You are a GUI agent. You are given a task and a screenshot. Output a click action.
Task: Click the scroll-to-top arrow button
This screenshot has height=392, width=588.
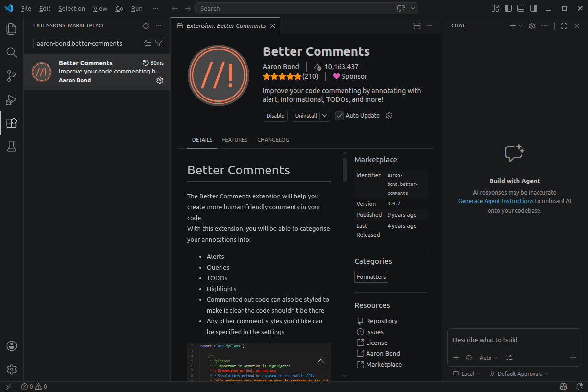click(x=321, y=362)
